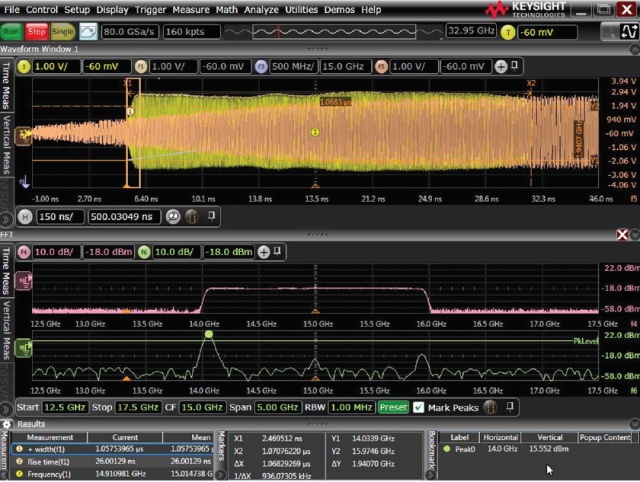
Task: Toggle function f1 badge
Action: click(141, 67)
